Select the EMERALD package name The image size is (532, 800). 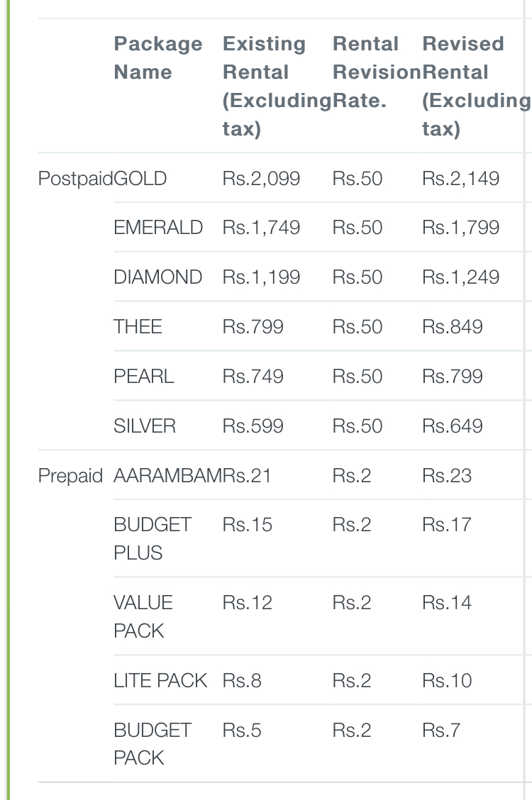tap(158, 228)
